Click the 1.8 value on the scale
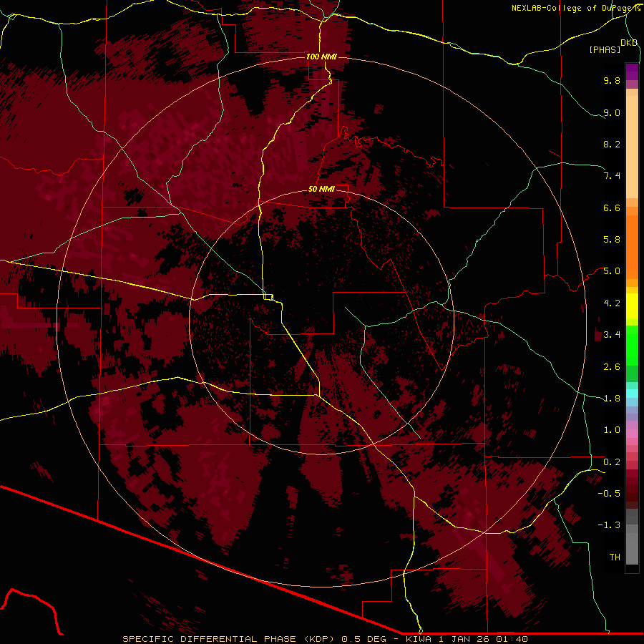 (x=612, y=399)
